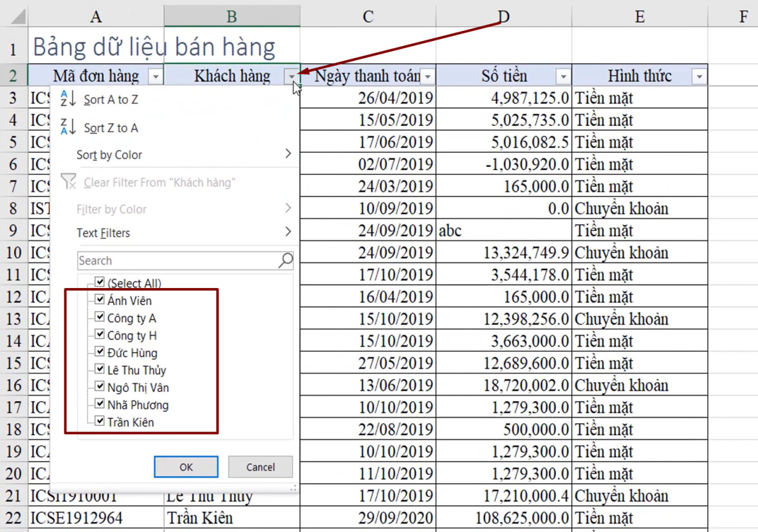Click the Sort Z to A descending icon

(68, 127)
